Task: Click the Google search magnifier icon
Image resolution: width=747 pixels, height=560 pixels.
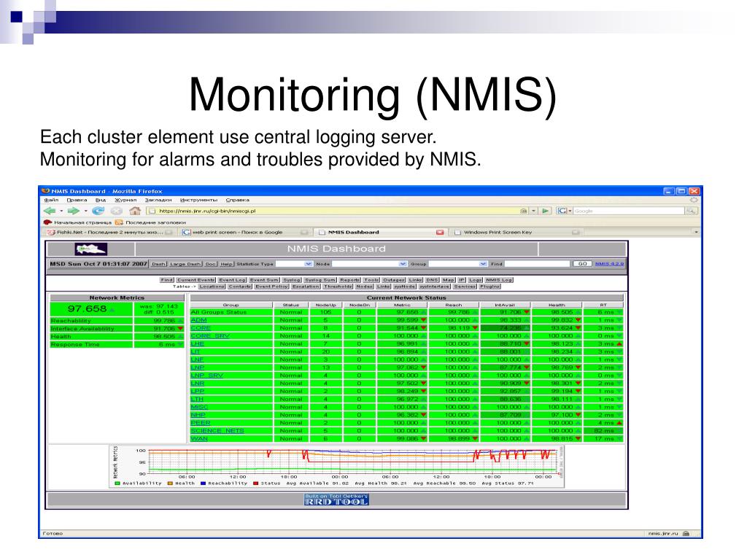Action: pyautogui.click(x=691, y=211)
